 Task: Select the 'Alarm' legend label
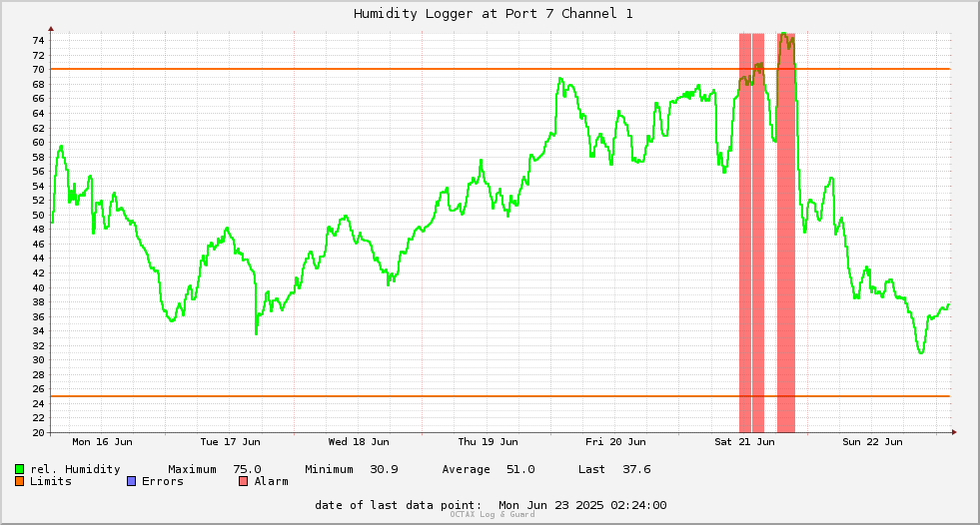tap(272, 481)
